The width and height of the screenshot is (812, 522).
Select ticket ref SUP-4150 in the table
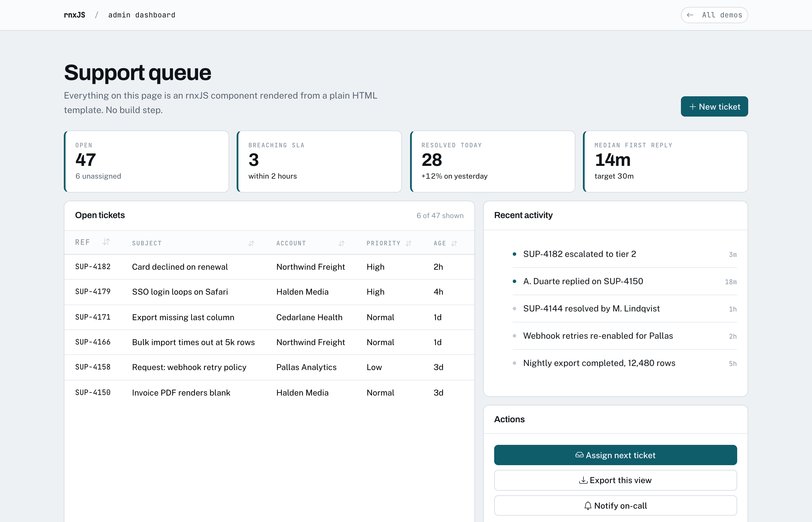click(x=93, y=393)
